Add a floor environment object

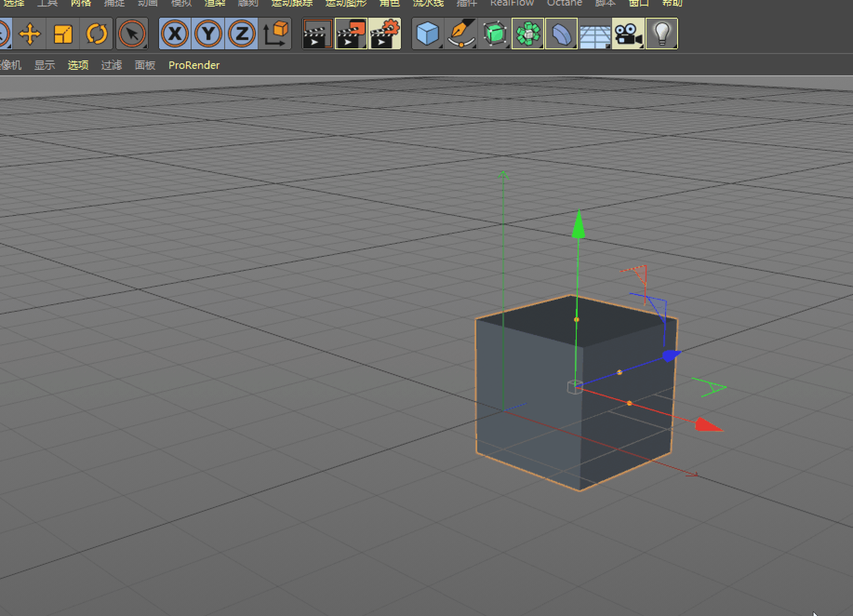click(595, 33)
